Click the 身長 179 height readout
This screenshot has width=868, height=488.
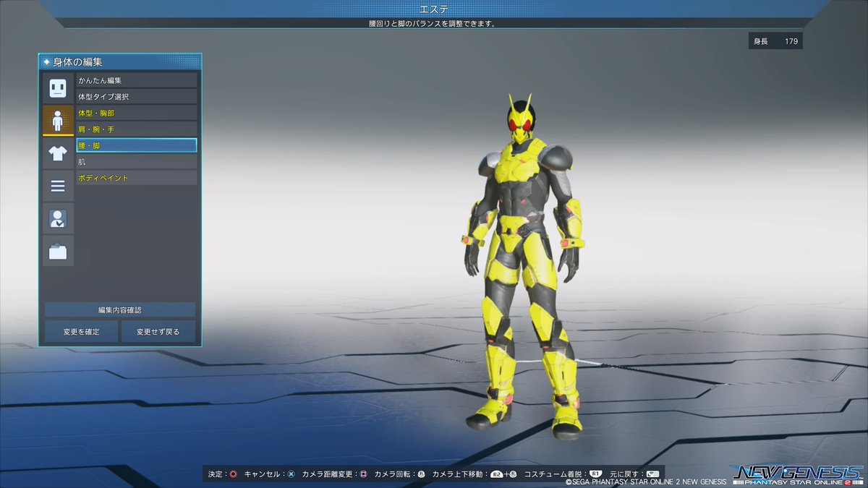(775, 41)
